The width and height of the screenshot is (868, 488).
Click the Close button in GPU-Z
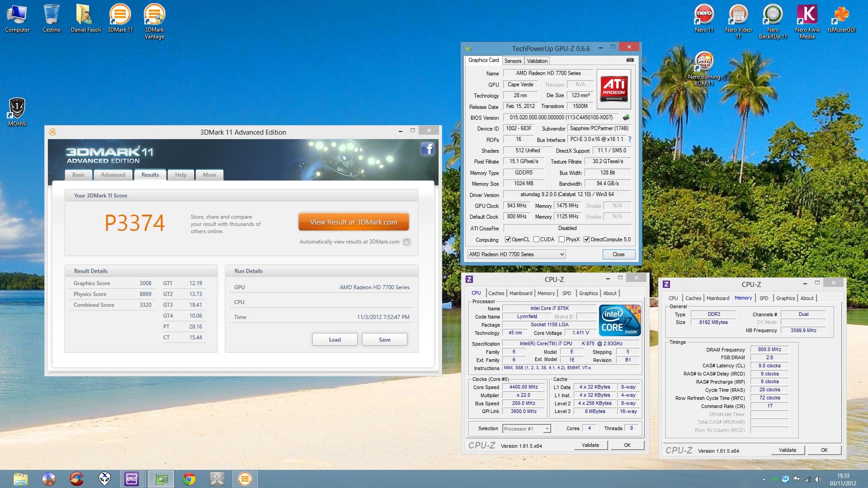pyautogui.click(x=618, y=254)
